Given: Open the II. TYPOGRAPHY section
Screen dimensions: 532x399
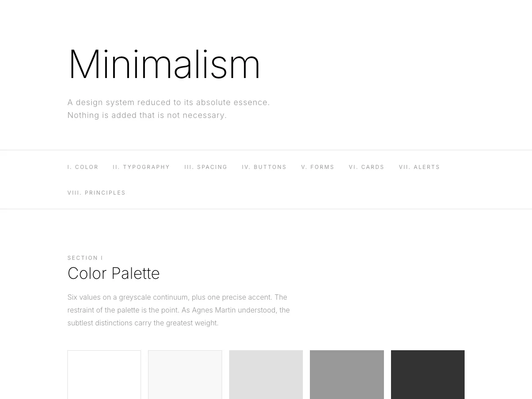Looking at the screenshot, I should [141, 167].
